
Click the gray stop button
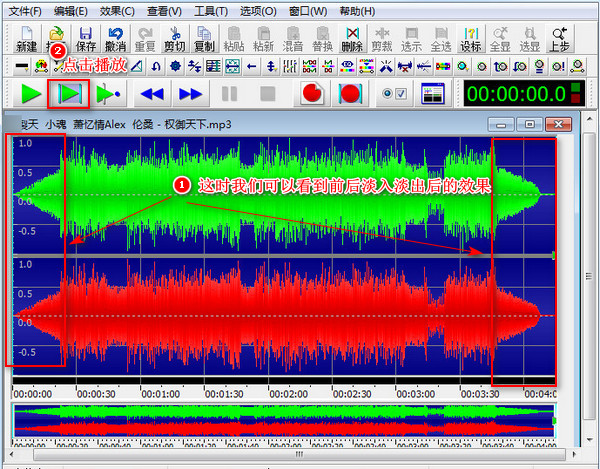click(x=267, y=94)
